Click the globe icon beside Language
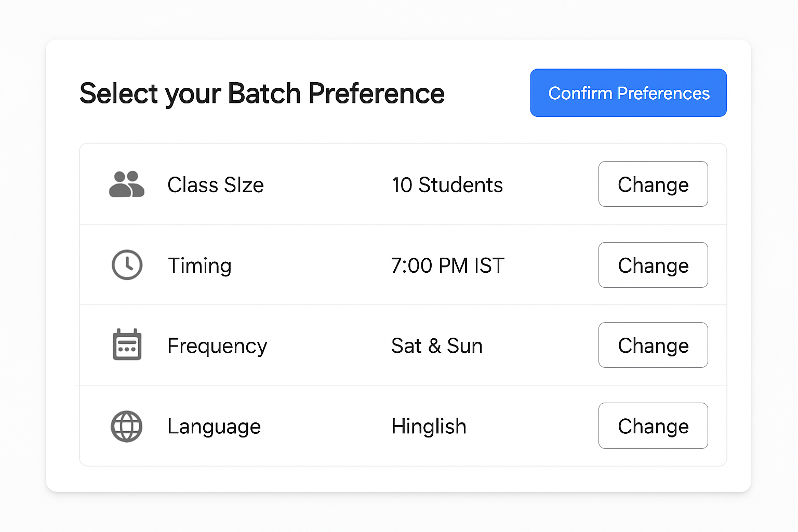798x532 pixels. click(x=127, y=426)
